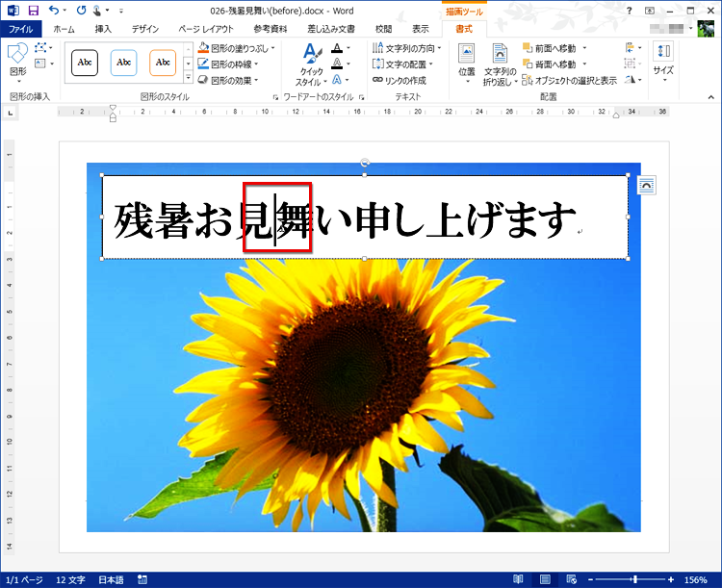Click the 図形の効果 shape effects icon

tap(203, 80)
